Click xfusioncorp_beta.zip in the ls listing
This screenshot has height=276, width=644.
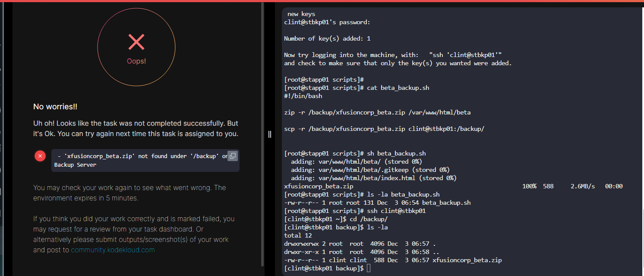click(x=467, y=260)
